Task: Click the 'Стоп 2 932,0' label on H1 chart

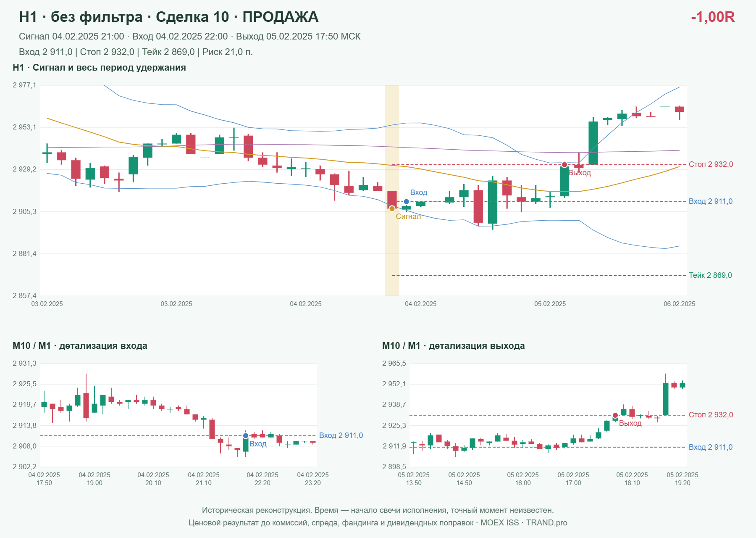Action: point(711,164)
